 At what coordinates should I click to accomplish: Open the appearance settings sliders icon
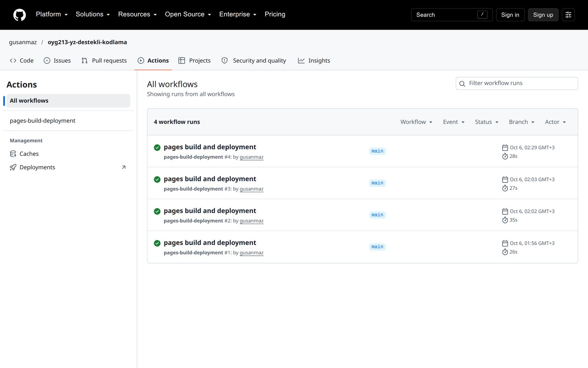[568, 15]
